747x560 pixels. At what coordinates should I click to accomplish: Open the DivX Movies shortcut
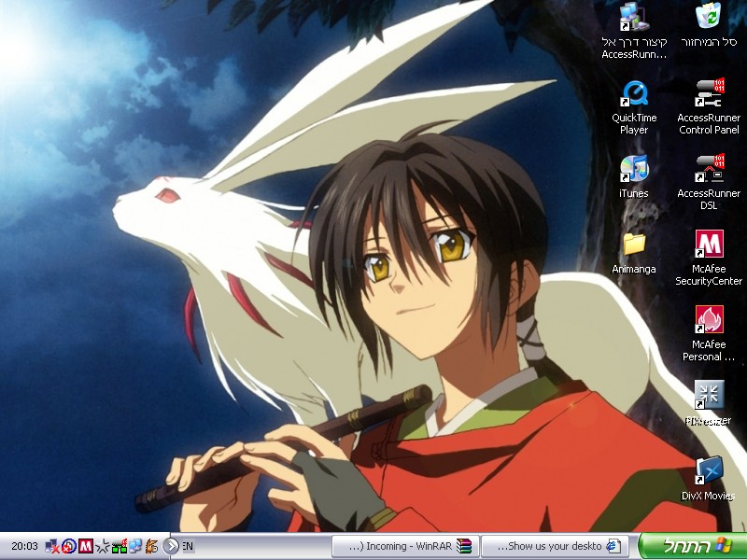click(709, 471)
